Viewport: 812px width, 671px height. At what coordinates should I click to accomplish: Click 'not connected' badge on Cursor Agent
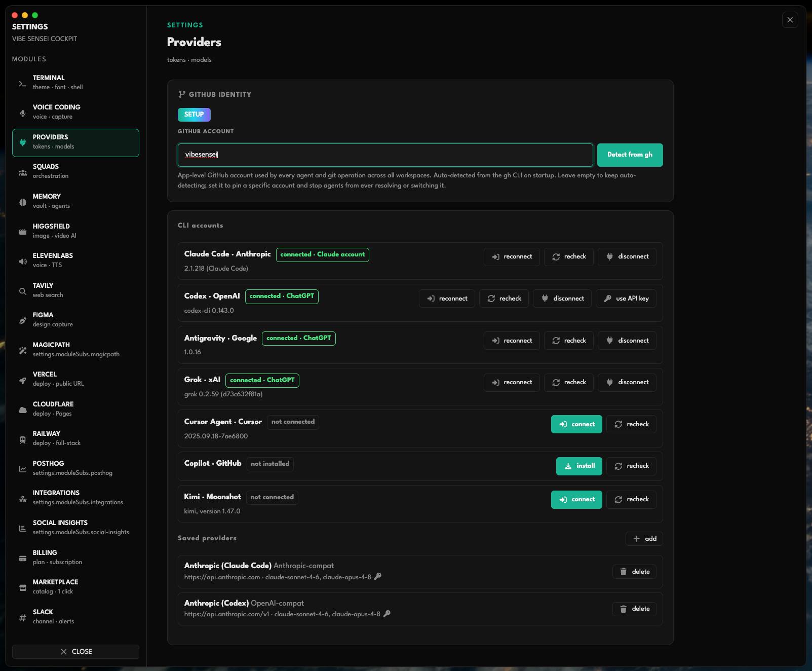[x=293, y=422]
